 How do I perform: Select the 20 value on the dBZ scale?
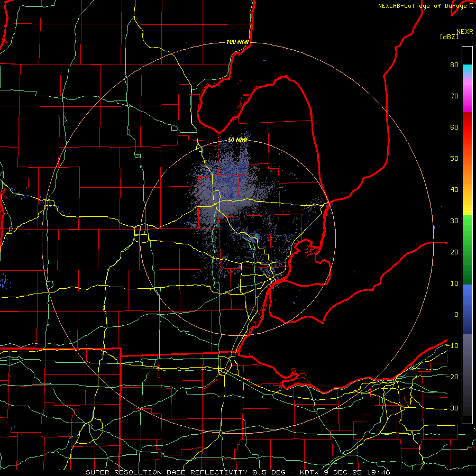click(x=454, y=252)
